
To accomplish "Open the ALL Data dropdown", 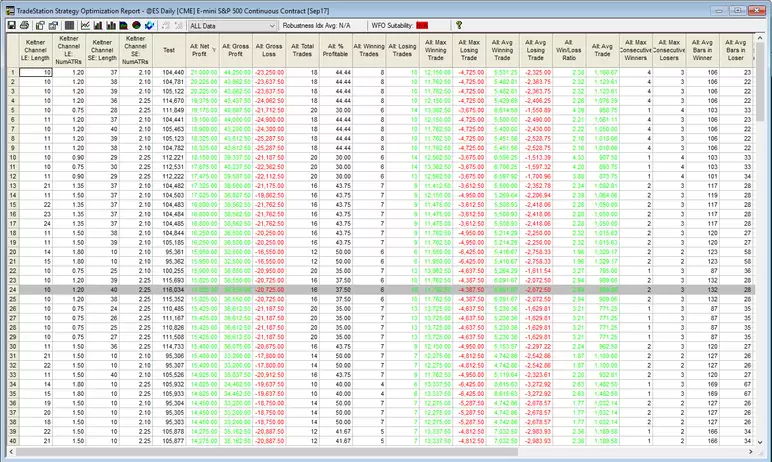I will click(x=232, y=26).
